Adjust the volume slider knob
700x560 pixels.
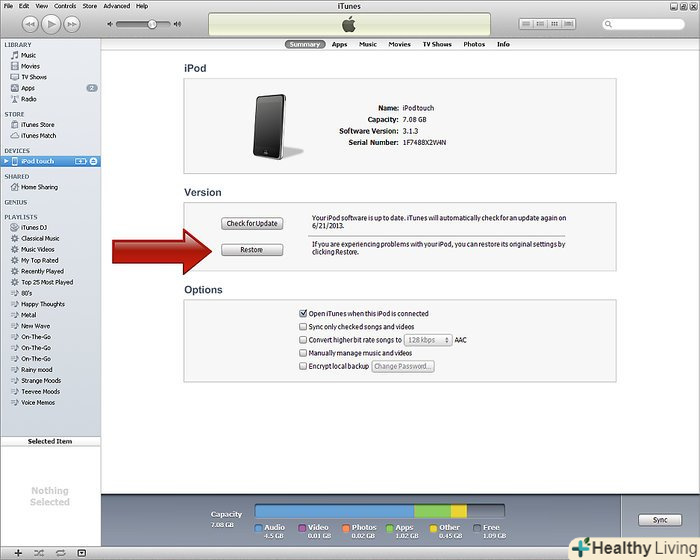coord(152,24)
